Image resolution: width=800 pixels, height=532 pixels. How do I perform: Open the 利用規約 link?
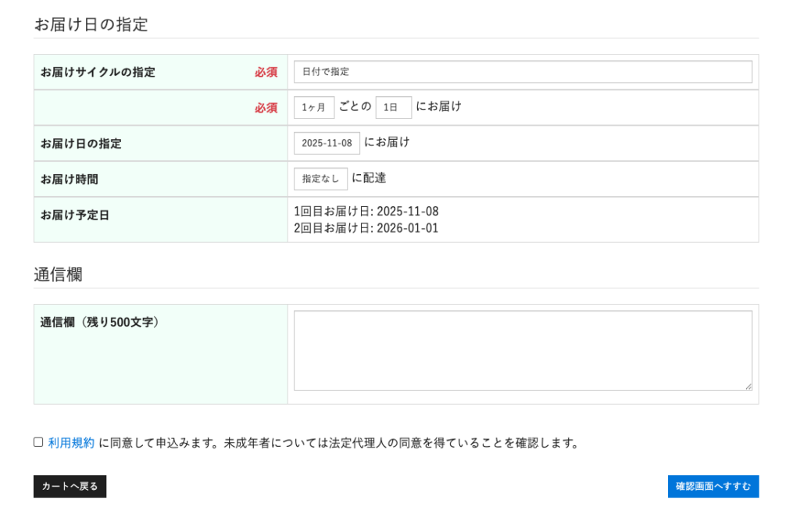pyautogui.click(x=71, y=443)
